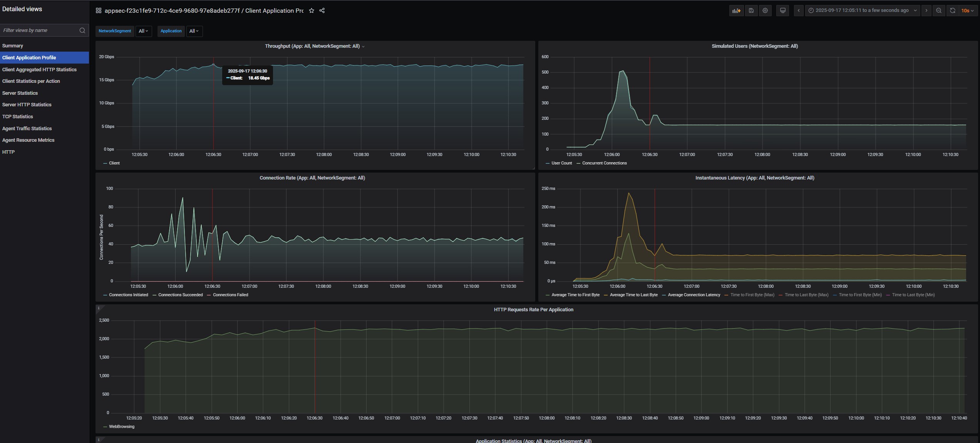Save the dashboard with the disk icon
Viewport: 980px width, 443px height.
pos(751,11)
